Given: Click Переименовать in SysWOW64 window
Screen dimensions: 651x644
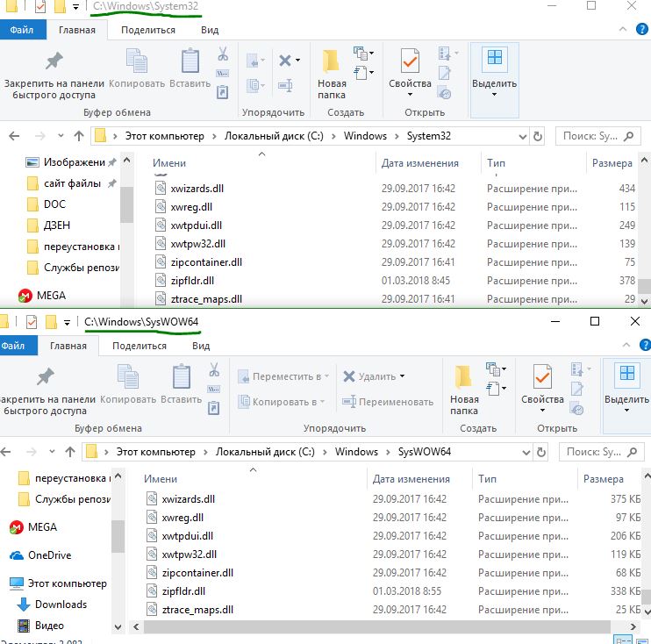Looking at the screenshot, I should coord(388,402).
